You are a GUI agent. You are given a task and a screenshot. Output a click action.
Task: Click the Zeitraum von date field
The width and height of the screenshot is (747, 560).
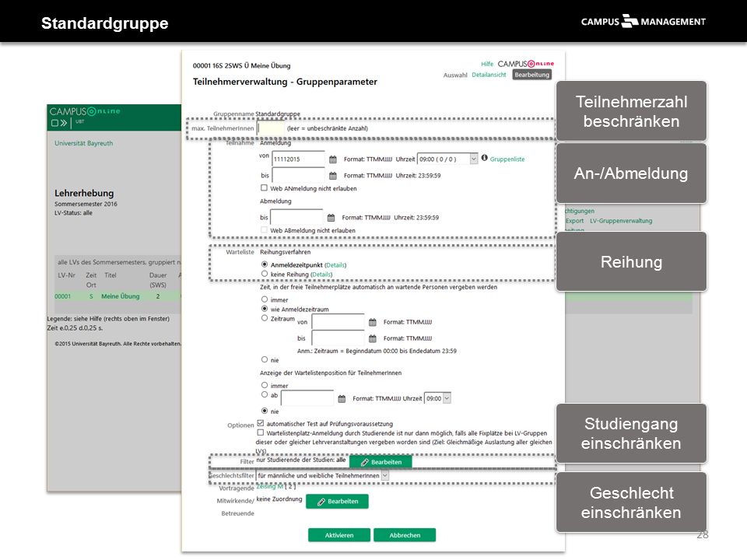[x=338, y=322]
